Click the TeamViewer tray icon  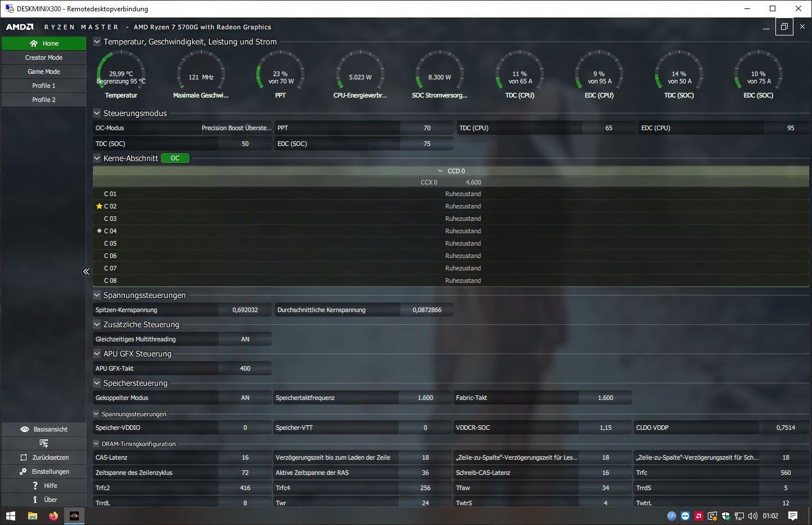[685, 515]
